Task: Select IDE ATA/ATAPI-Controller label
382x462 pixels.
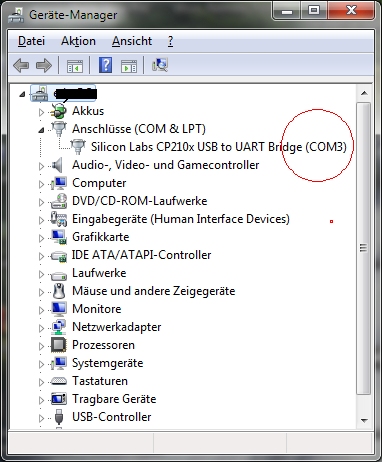Action: point(141,255)
